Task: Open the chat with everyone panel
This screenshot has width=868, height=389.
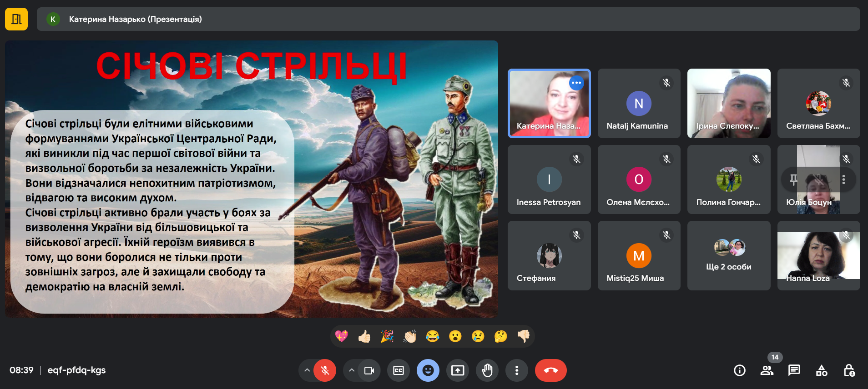Action: pyautogui.click(x=794, y=370)
